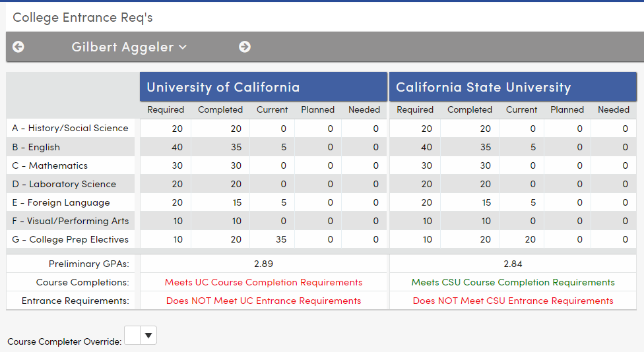Click CSU Completed value 30 for Mathematics
Image resolution: width=644 pixels, height=352 pixels.
coord(486,165)
